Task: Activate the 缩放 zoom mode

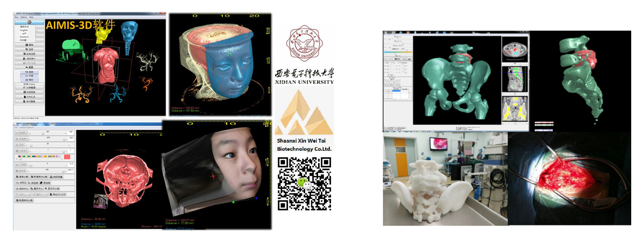Action: (30, 80)
